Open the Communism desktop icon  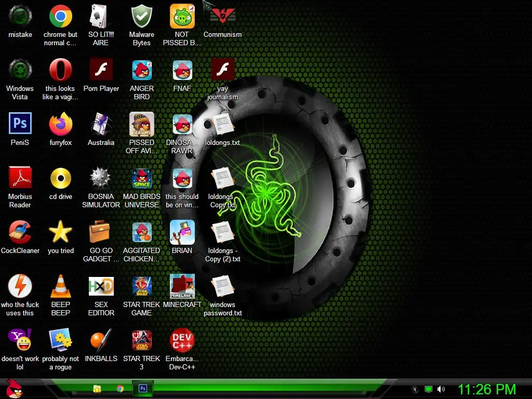(222, 16)
